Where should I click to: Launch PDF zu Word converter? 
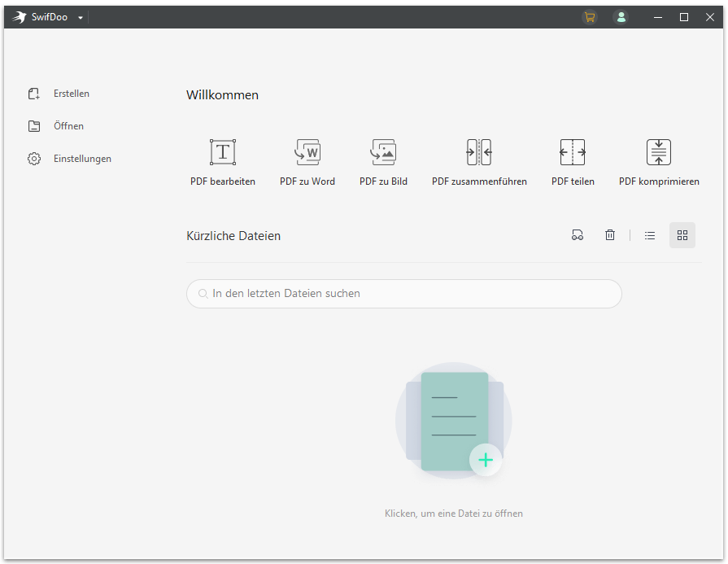[307, 153]
